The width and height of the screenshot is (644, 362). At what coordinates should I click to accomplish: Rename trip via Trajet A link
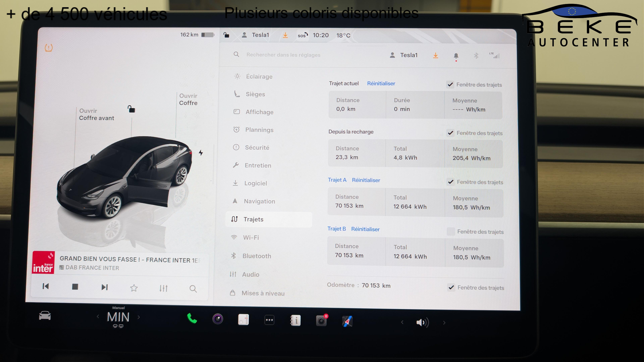click(337, 180)
